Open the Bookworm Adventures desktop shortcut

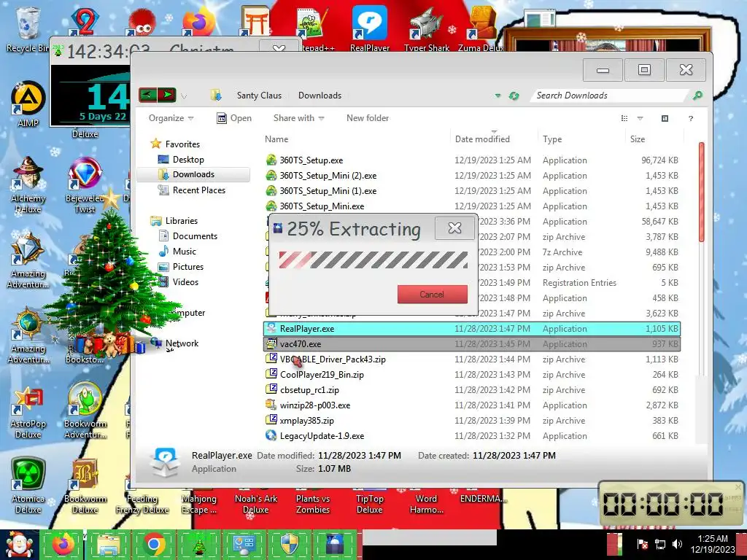tap(85, 411)
